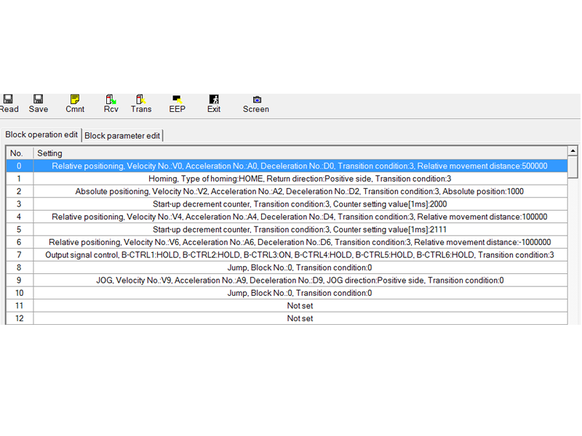The height and width of the screenshot is (436, 582).
Task: Select block 5 decrement counter 2111 row
Action: [x=287, y=230]
